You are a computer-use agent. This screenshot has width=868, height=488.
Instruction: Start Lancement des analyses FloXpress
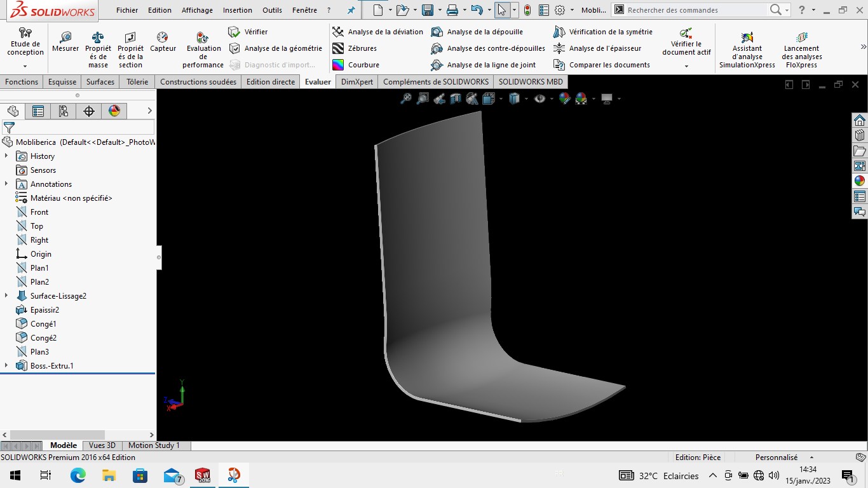802,50
